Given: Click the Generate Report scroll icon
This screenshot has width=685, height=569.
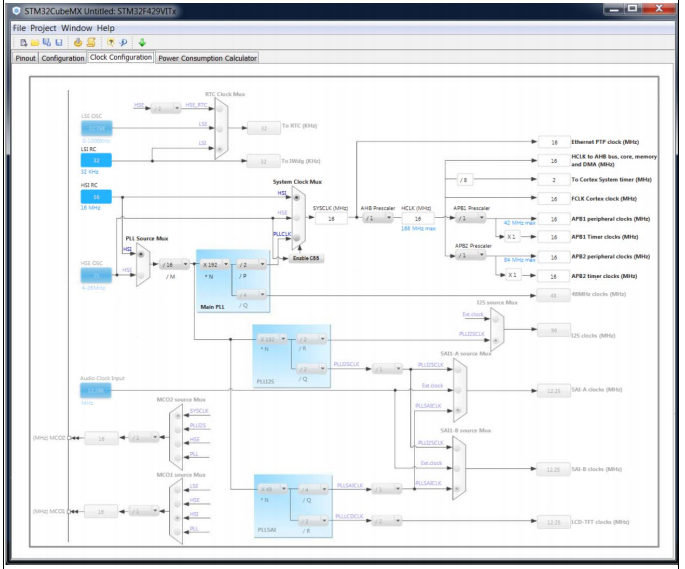Looking at the screenshot, I should point(91,42).
